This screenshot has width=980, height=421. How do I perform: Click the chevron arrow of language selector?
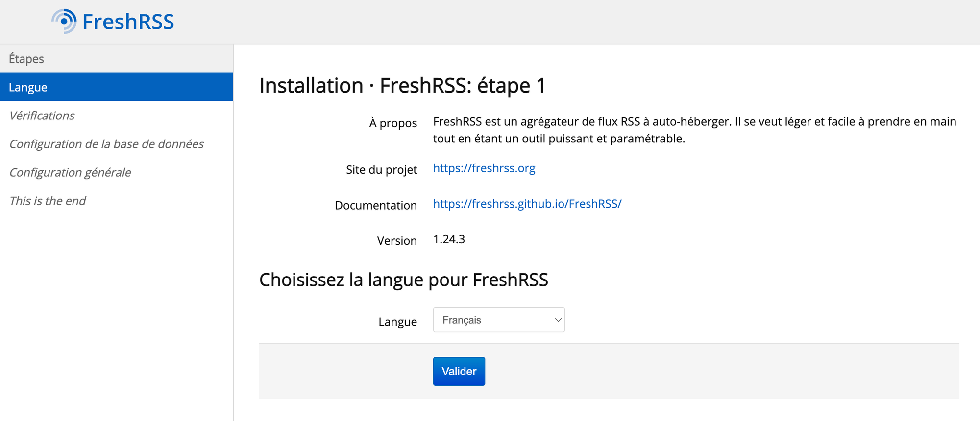click(x=558, y=320)
